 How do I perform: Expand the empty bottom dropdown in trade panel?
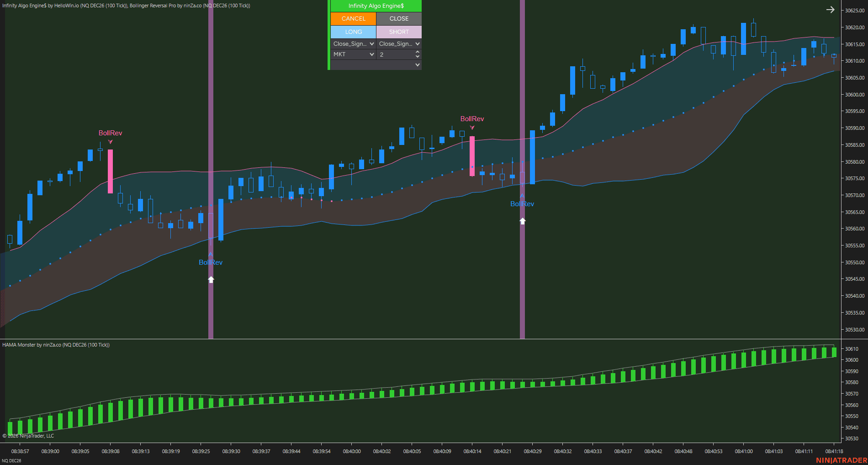click(x=376, y=65)
